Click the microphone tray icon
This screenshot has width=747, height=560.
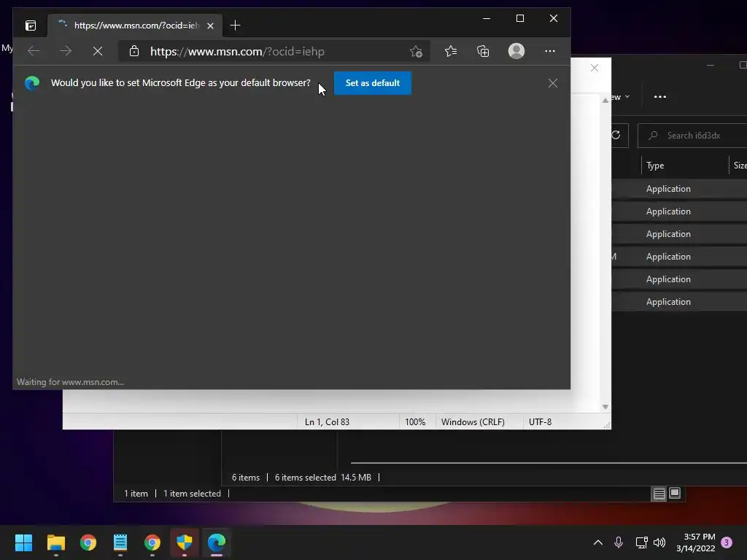click(x=619, y=542)
